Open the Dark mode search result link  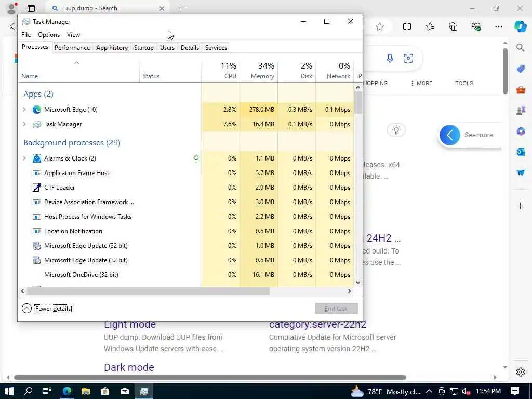click(x=129, y=367)
